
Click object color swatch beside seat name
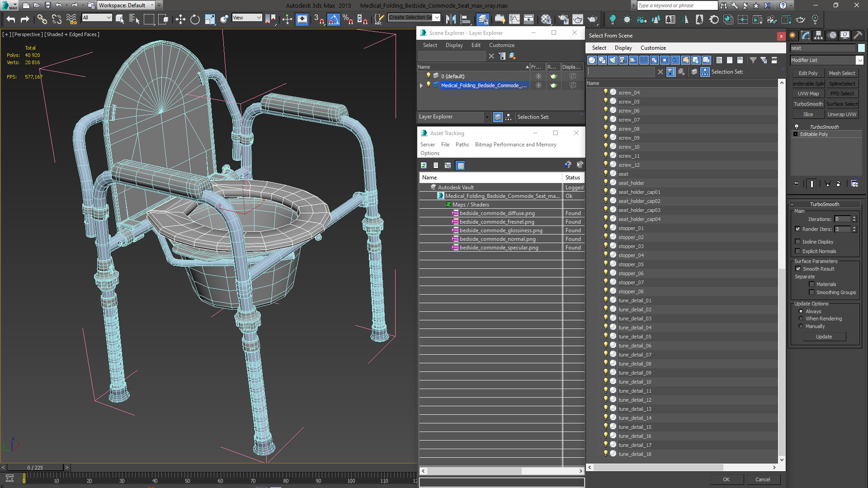point(861,48)
